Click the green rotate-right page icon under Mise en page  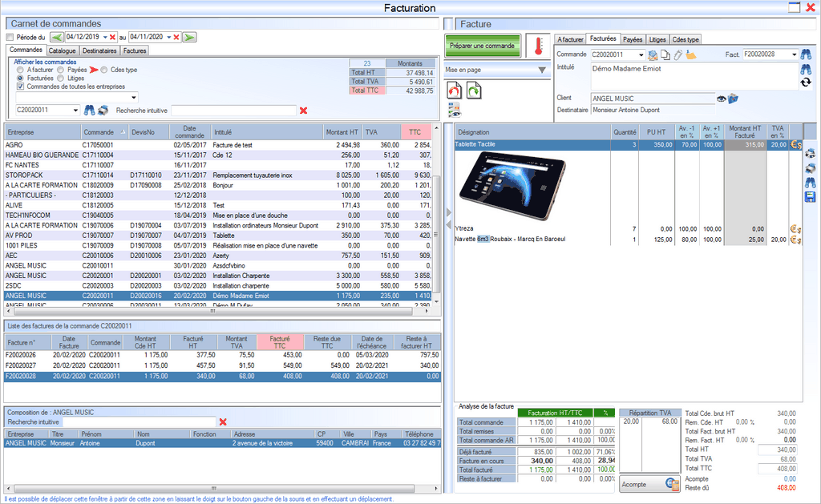pos(474,91)
